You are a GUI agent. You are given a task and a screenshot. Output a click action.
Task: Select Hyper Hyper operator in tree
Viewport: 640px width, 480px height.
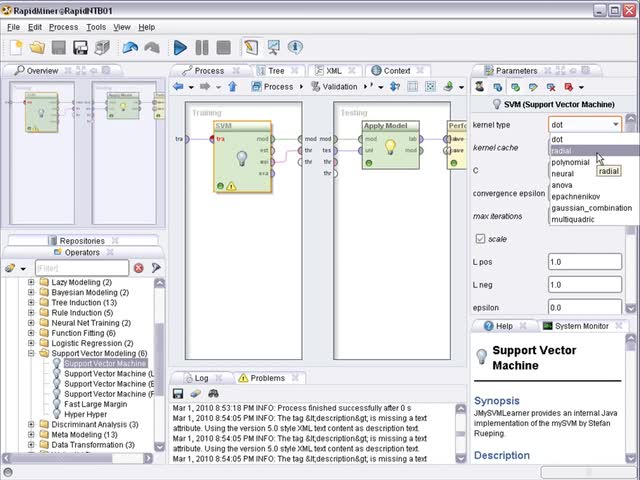(x=85, y=414)
